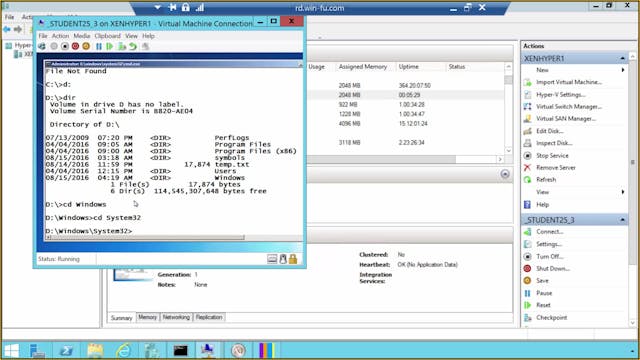
Task: Click the green Reset toolbar icon
Action: coord(109,47)
